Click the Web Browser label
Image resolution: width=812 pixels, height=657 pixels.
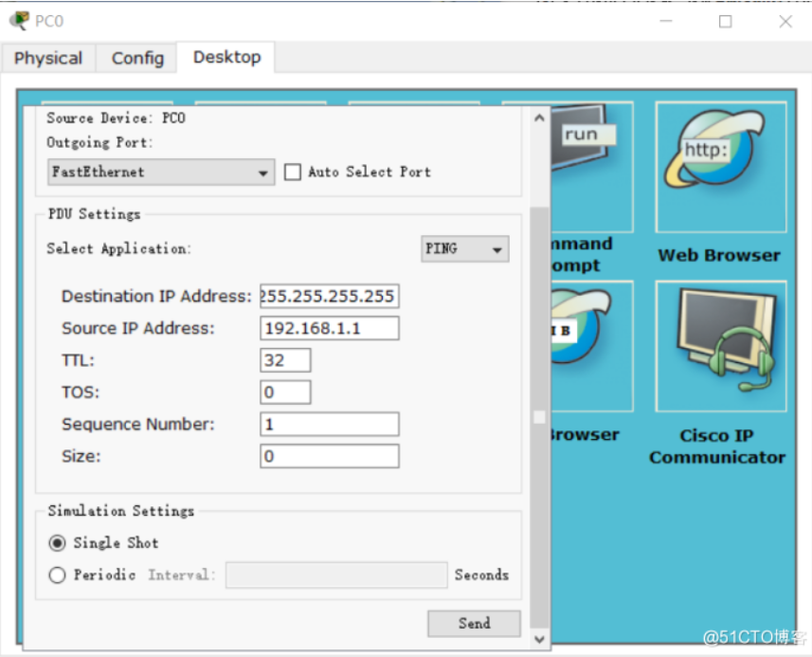click(719, 255)
